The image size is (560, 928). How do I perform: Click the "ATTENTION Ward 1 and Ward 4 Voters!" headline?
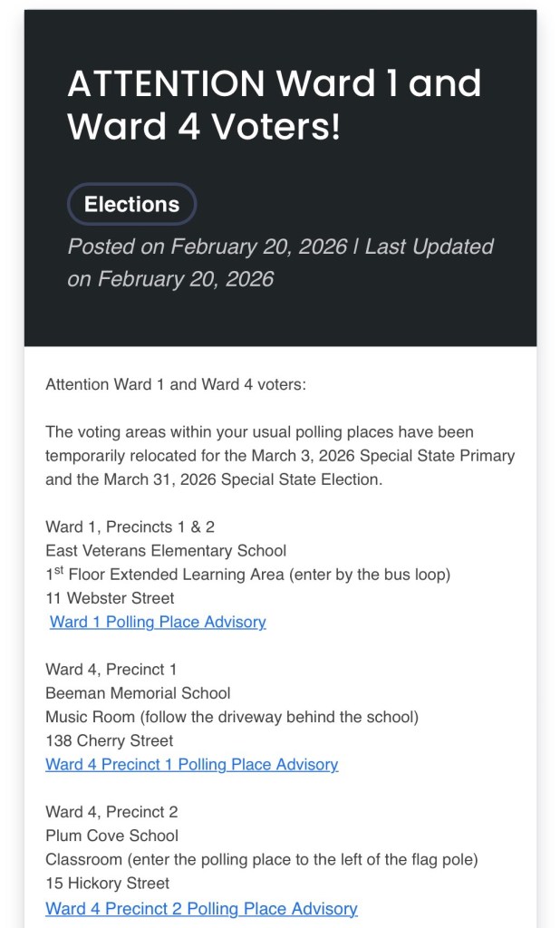274,105
